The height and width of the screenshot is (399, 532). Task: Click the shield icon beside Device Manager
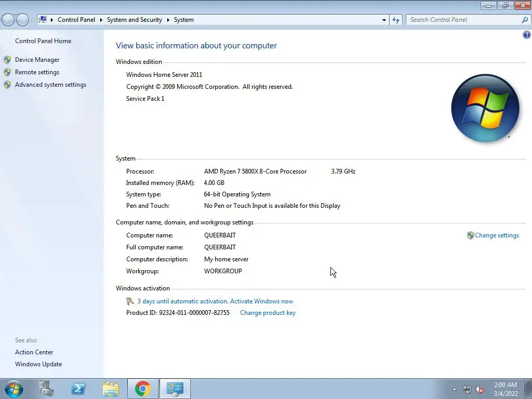point(7,60)
